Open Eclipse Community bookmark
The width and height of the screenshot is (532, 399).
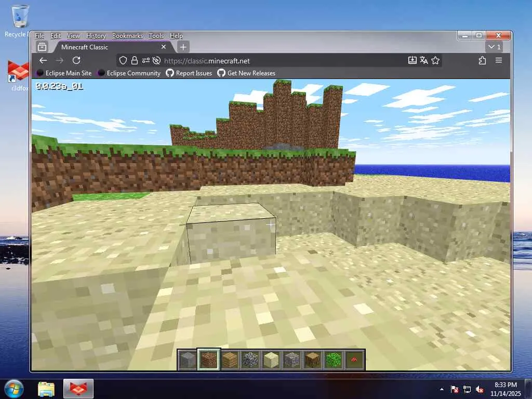point(129,73)
